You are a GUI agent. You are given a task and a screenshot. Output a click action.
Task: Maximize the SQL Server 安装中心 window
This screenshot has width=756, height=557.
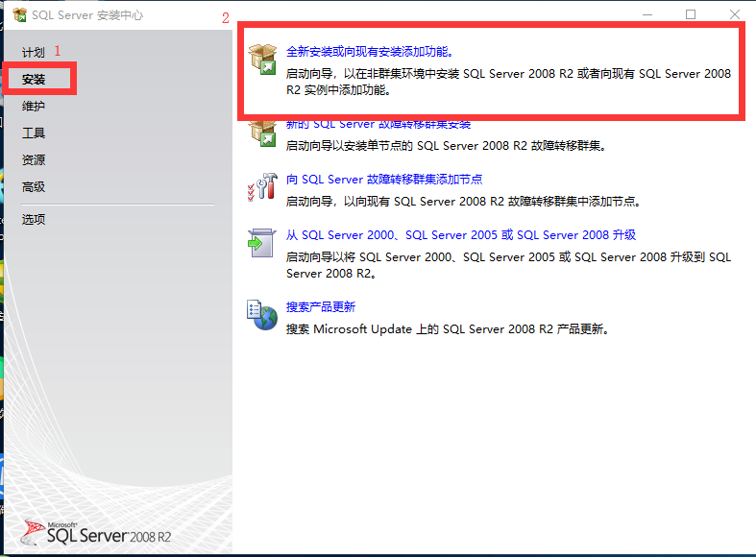[x=691, y=15]
